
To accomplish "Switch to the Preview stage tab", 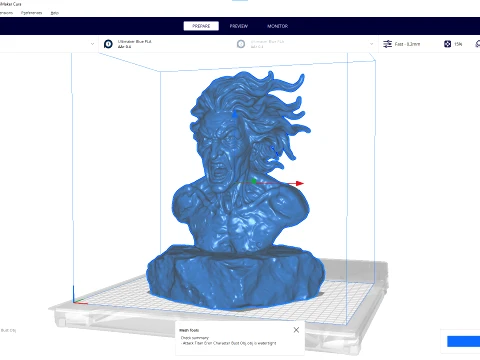I will pyautogui.click(x=239, y=26).
